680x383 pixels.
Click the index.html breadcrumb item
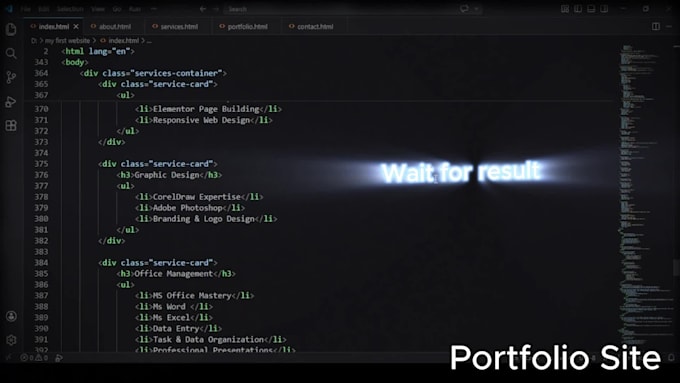[119, 41]
